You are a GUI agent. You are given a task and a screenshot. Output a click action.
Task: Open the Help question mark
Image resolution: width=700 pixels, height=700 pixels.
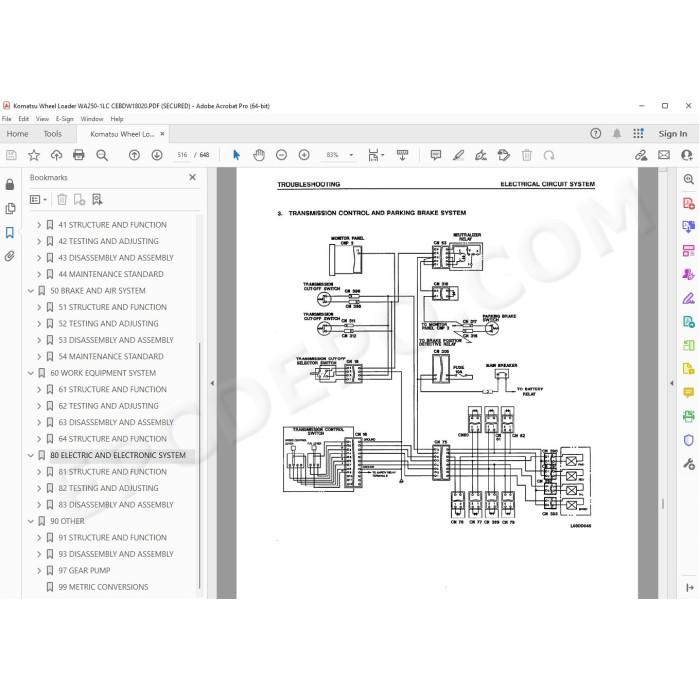point(596,133)
